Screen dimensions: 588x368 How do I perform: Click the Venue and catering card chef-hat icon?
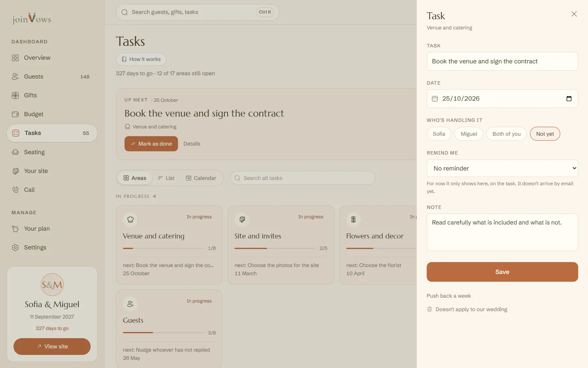130,219
